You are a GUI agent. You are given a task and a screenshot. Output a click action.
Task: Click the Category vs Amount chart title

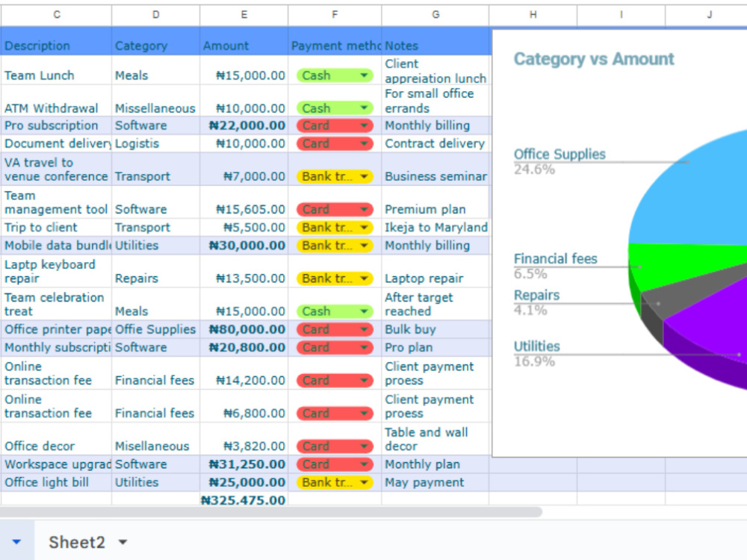(594, 59)
